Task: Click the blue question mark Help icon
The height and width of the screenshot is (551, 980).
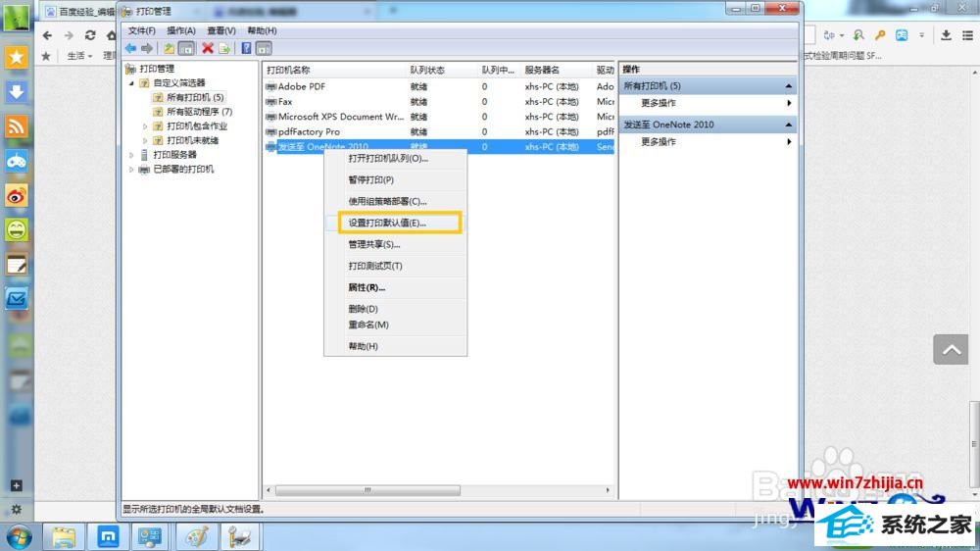Action: 246,48
